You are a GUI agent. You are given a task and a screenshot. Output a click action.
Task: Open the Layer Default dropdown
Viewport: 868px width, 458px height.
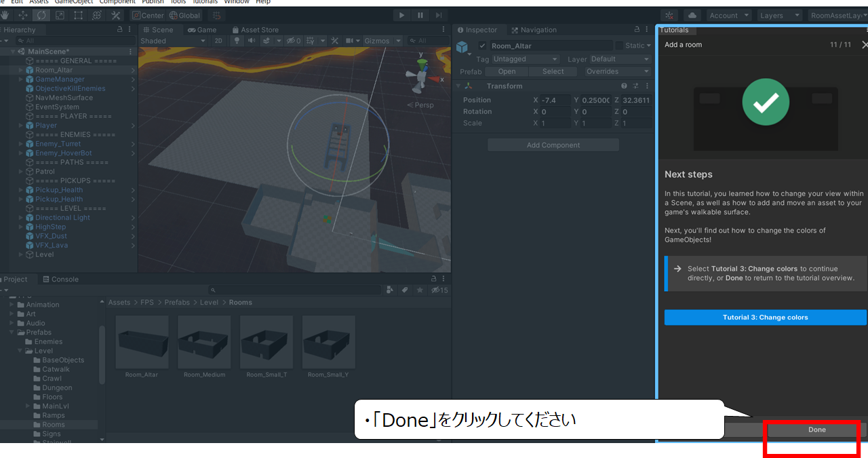coord(620,59)
